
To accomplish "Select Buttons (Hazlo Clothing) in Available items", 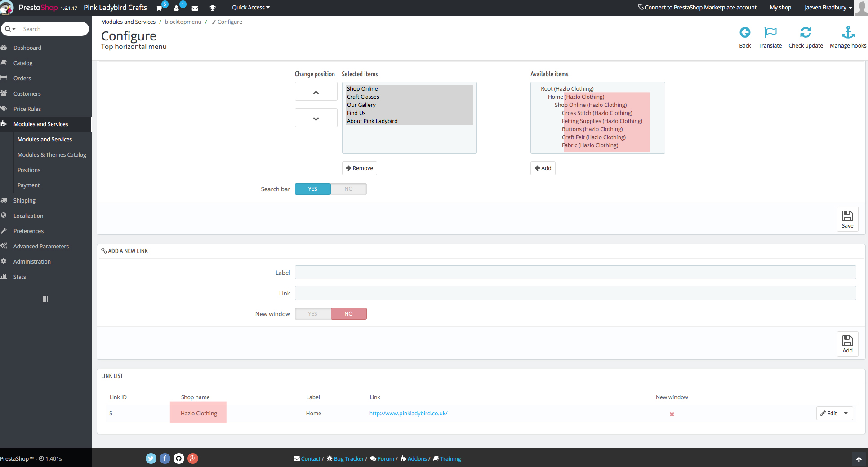I will tap(592, 129).
